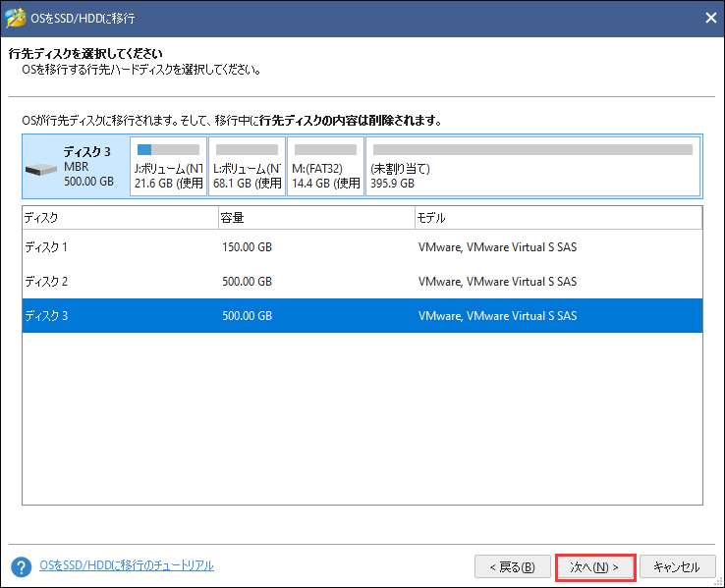This screenshot has width=725, height=588.
Task: Click the blue help question mark icon
Action: (x=22, y=566)
